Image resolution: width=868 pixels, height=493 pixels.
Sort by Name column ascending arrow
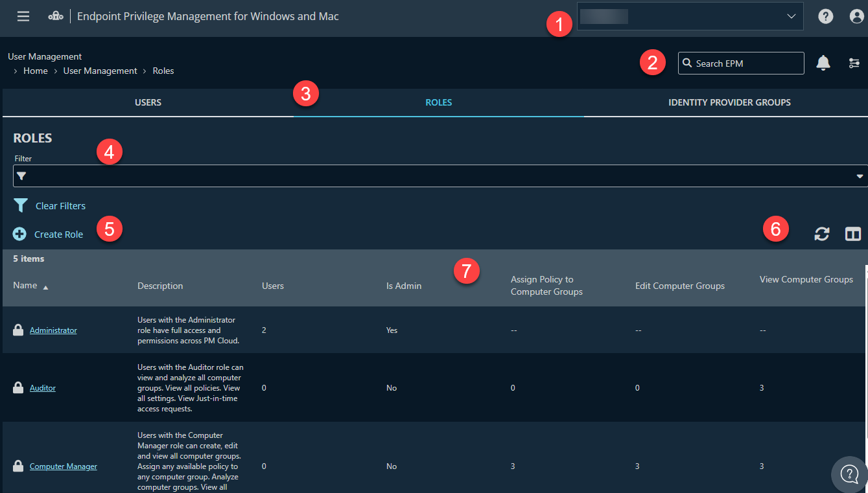click(x=45, y=287)
